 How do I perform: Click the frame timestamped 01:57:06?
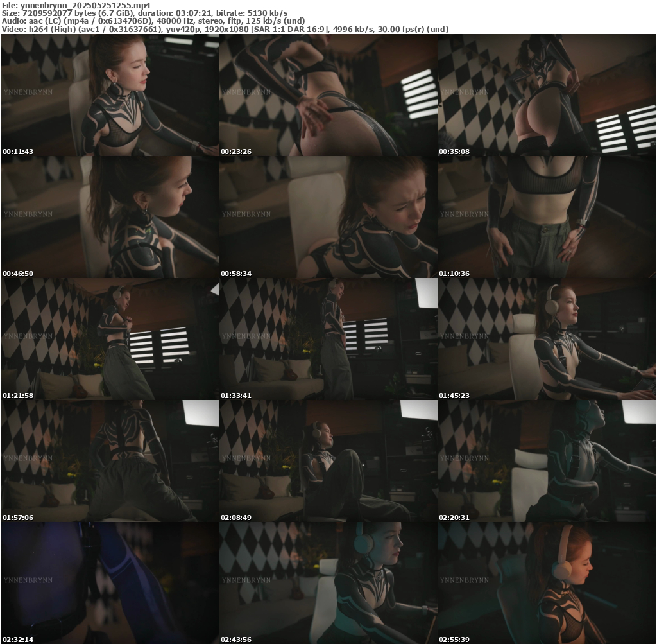110,461
